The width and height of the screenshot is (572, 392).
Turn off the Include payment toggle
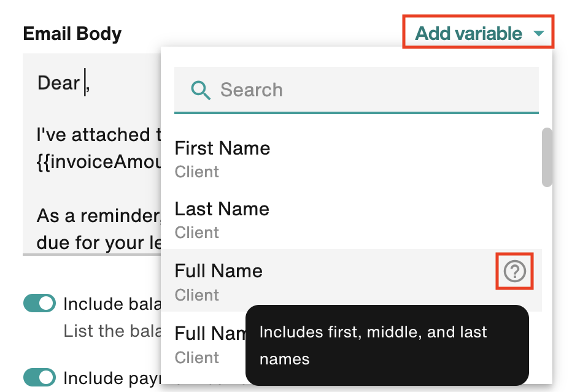click(x=39, y=377)
